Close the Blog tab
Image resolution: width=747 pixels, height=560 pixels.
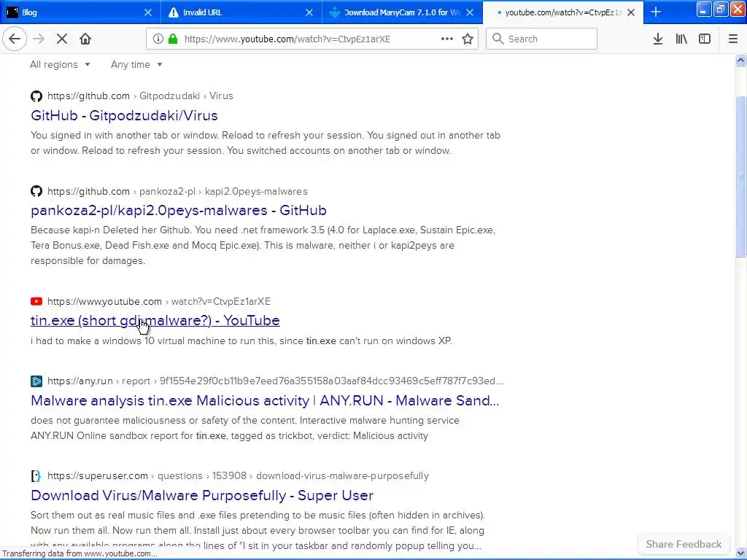[x=148, y=12]
